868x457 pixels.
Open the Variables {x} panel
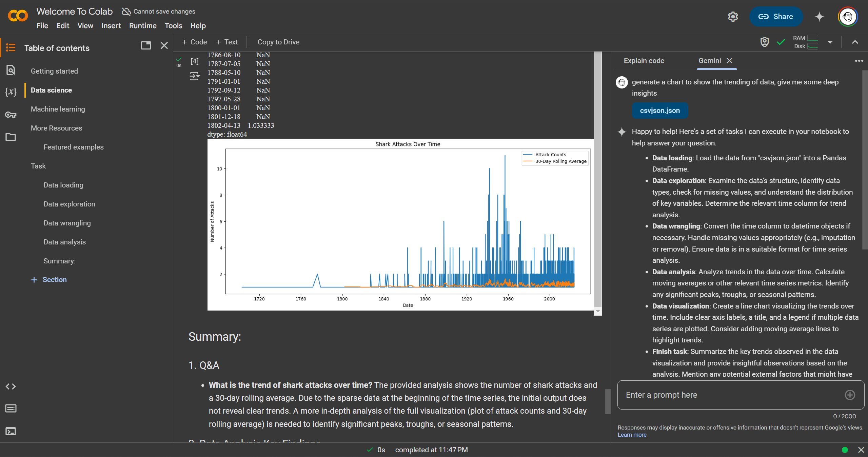(x=11, y=92)
